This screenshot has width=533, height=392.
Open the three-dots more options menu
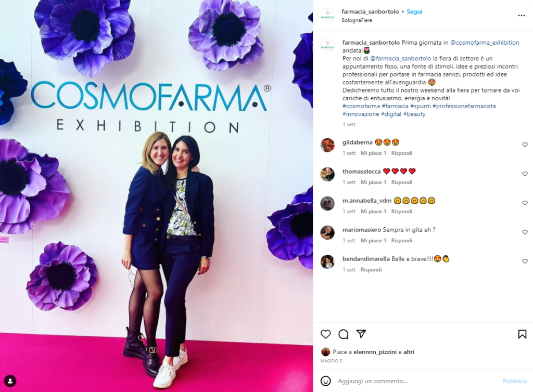point(522,16)
